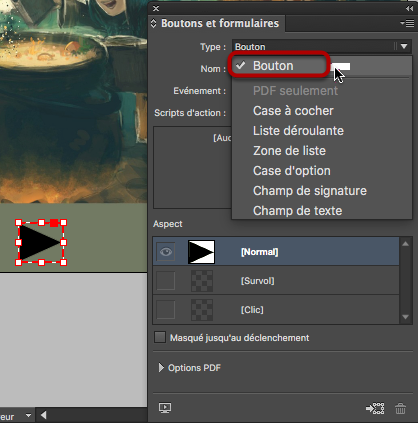Toggle visibility eye of Normal state

point(166,252)
